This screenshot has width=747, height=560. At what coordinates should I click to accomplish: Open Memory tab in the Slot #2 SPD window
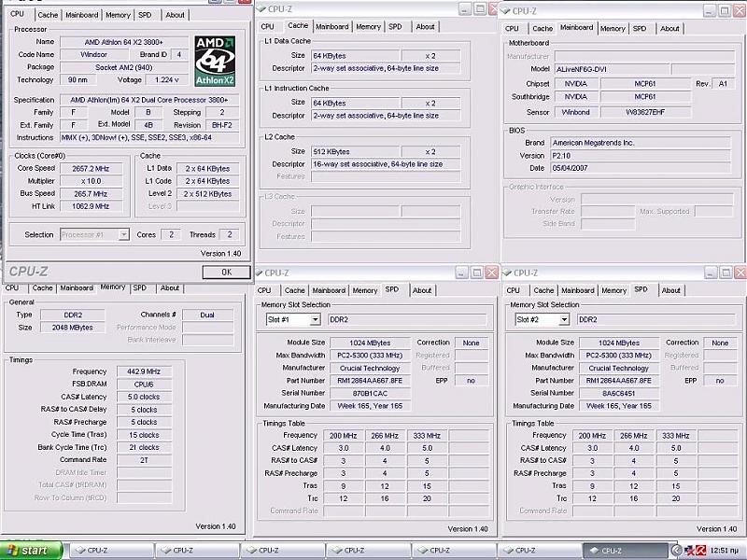(x=614, y=290)
